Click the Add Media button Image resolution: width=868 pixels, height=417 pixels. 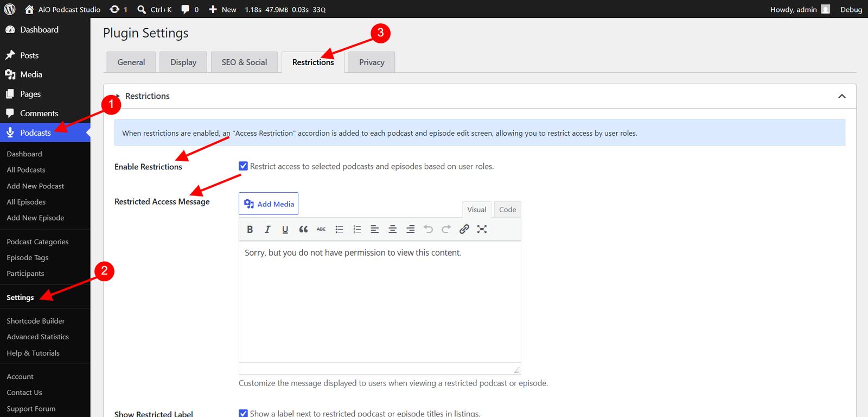click(x=269, y=204)
